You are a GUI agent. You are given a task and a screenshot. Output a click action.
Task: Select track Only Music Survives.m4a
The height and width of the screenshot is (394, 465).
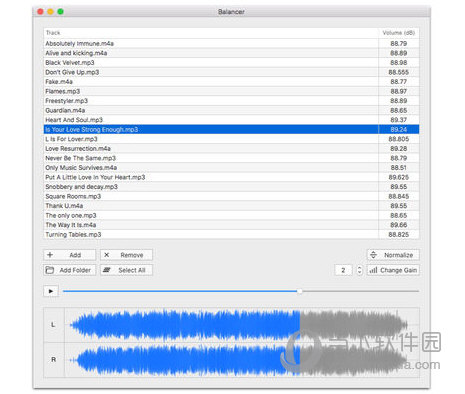(231, 168)
